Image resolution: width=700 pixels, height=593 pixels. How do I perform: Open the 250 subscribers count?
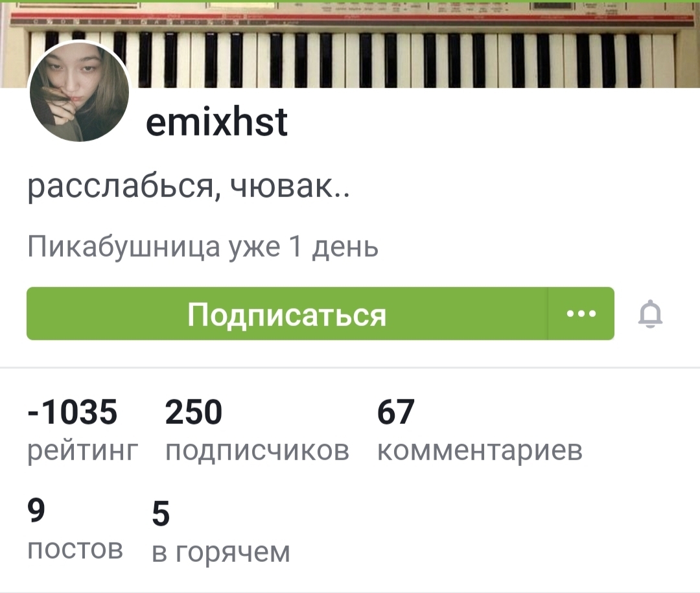click(x=193, y=412)
